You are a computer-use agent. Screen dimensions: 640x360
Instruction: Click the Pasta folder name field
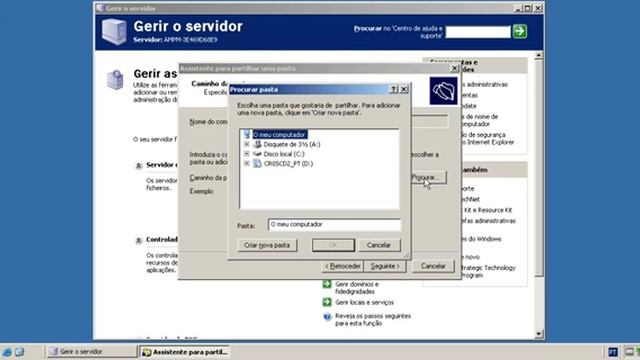tap(334, 224)
